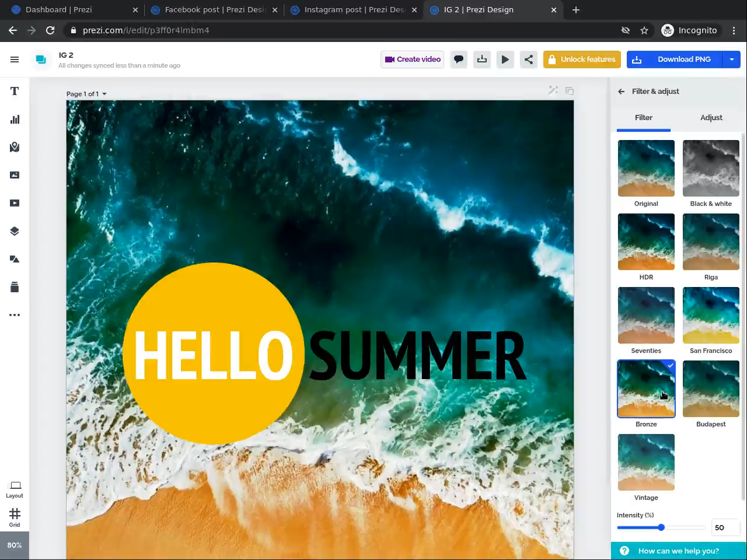Select the HELLO text on canvas
Viewport: 747px width, 560px height.
coord(214,355)
